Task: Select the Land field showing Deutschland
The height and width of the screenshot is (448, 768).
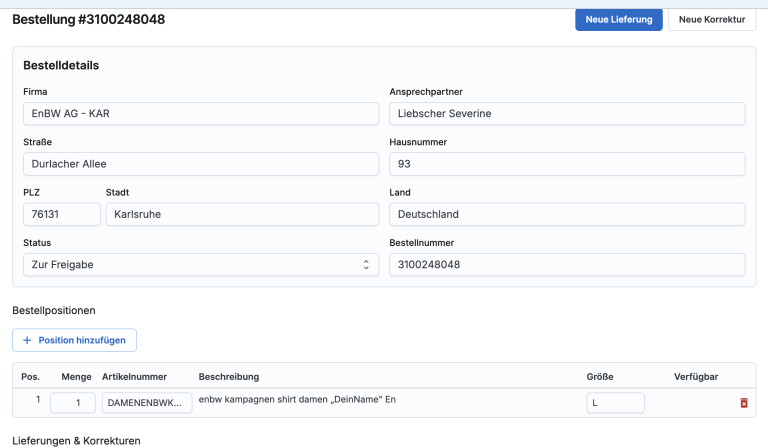Action: tap(566, 214)
